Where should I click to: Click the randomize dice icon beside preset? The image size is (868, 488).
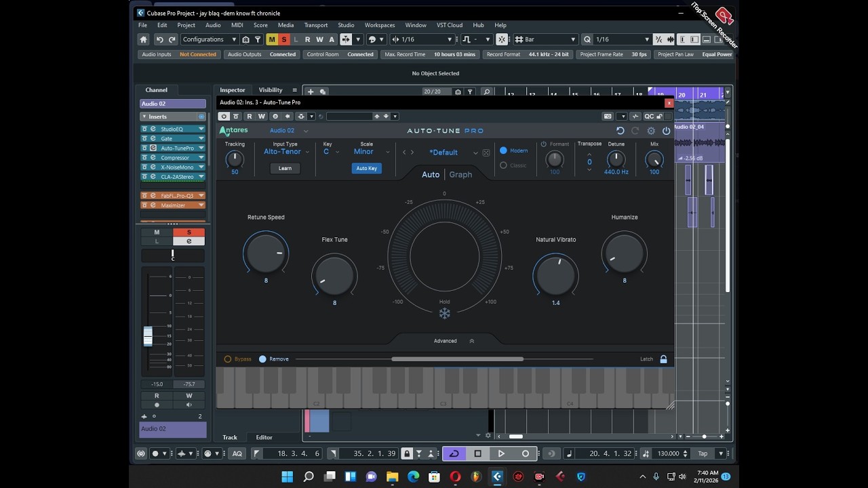tap(486, 152)
